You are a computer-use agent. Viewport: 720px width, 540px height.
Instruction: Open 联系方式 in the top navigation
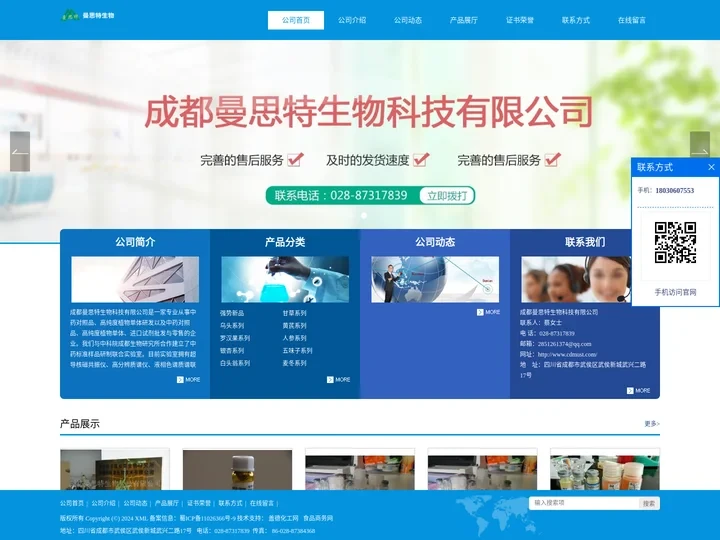(x=576, y=20)
